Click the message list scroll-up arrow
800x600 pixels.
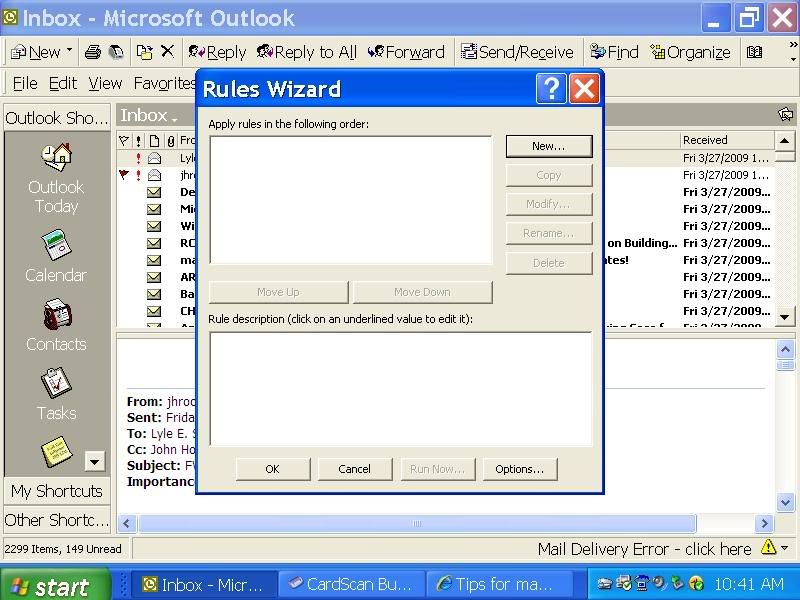click(x=785, y=141)
